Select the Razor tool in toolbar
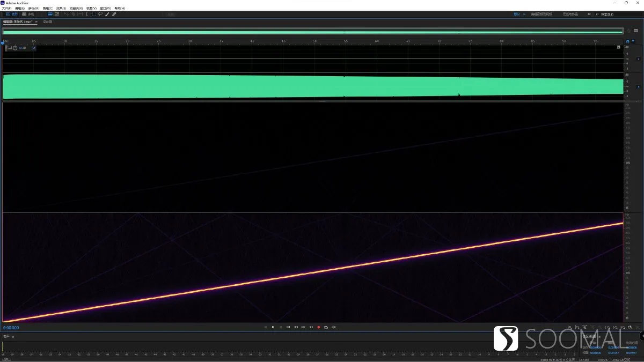Viewport: 644px width, 362px height. (73, 14)
